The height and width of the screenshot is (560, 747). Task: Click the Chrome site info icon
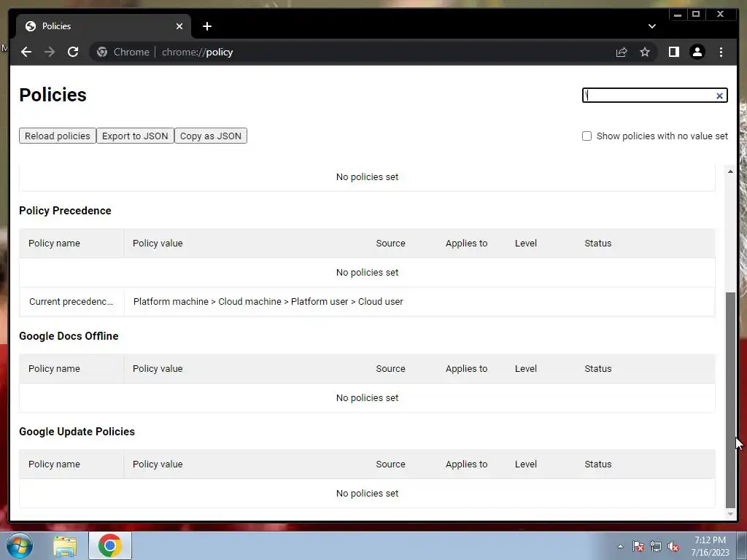(102, 52)
